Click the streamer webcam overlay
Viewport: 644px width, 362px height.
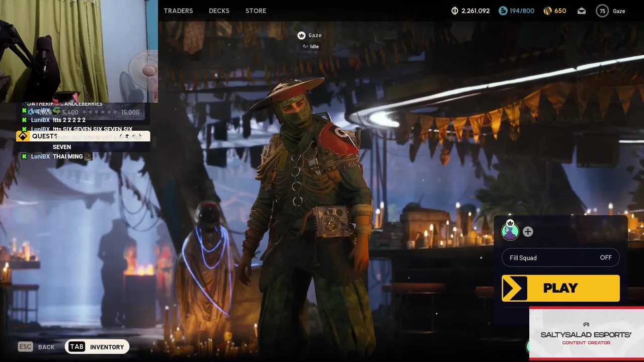click(79, 51)
